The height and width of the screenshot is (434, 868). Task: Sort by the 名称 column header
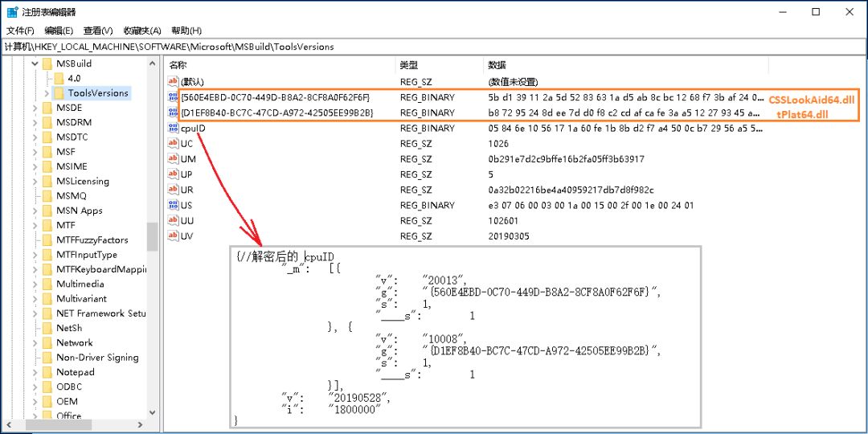[x=178, y=65]
